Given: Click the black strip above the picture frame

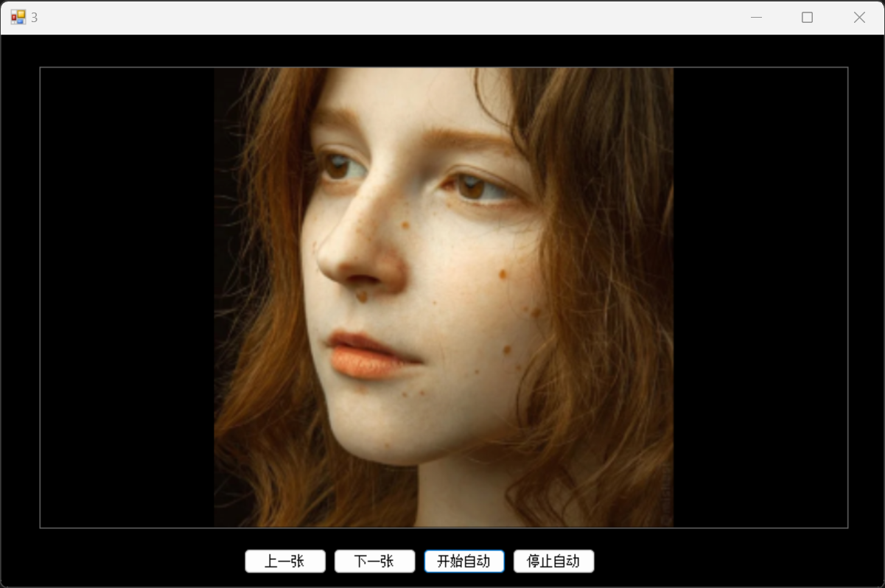Looking at the screenshot, I should [442, 51].
